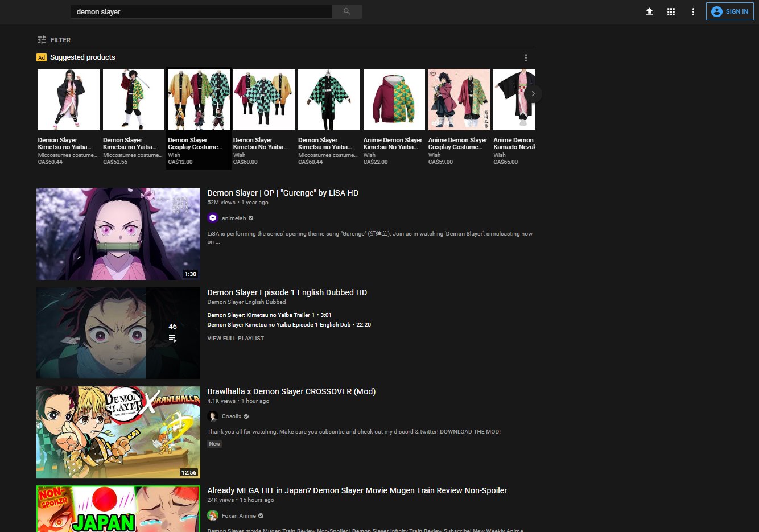
Task: Open the YouTube apps grid icon
Action: (671, 11)
